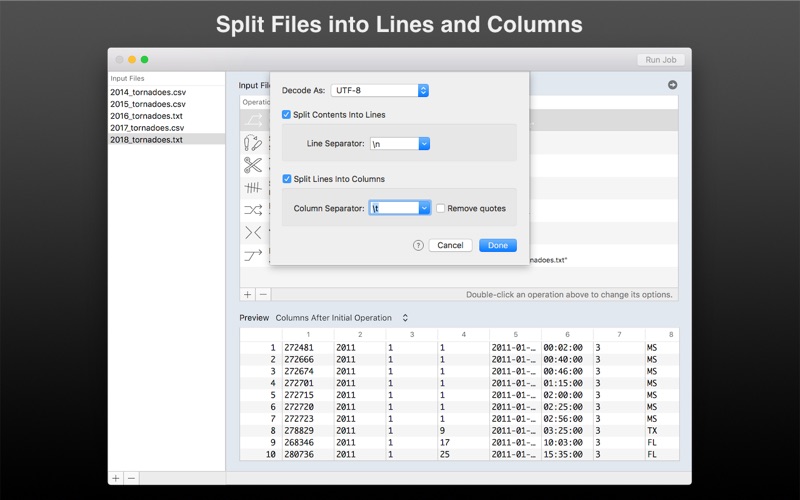Screen dimensions: 800x500
Task: Select the tally marks count operation icon
Action: point(253,188)
